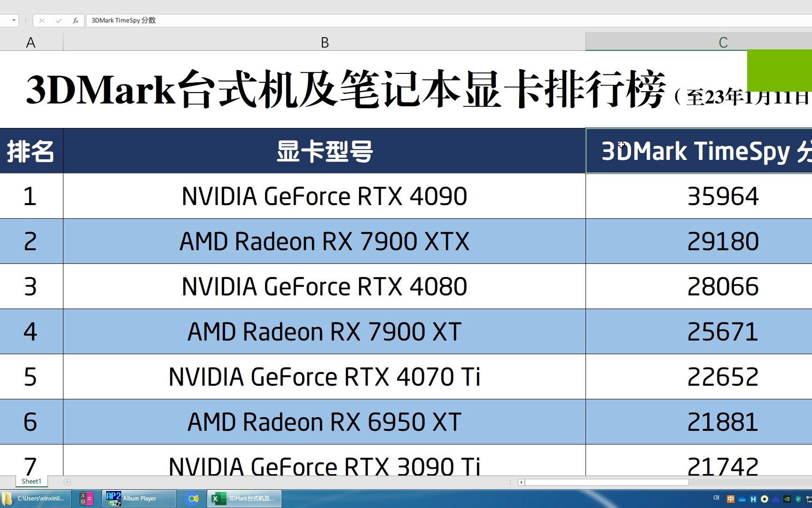Viewport: 812px width, 508px height.
Task: Click the Insert Function fx icon
Action: [x=75, y=21]
